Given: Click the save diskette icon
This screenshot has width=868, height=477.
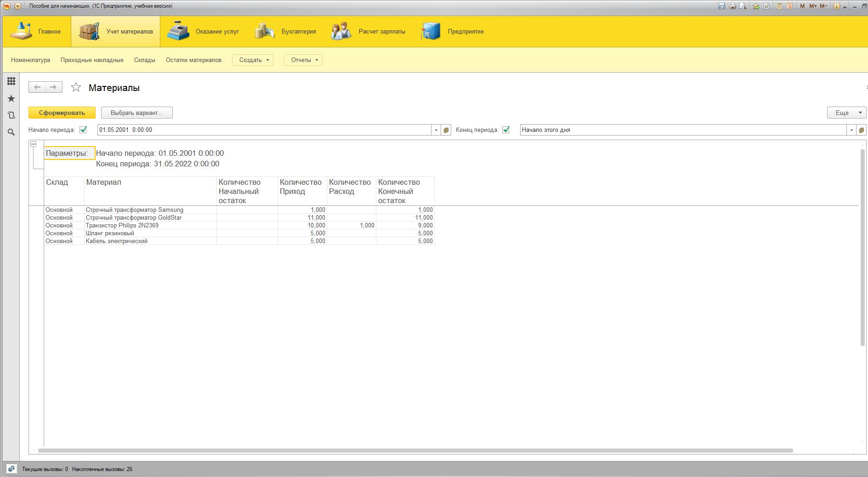Looking at the screenshot, I should tap(721, 6).
